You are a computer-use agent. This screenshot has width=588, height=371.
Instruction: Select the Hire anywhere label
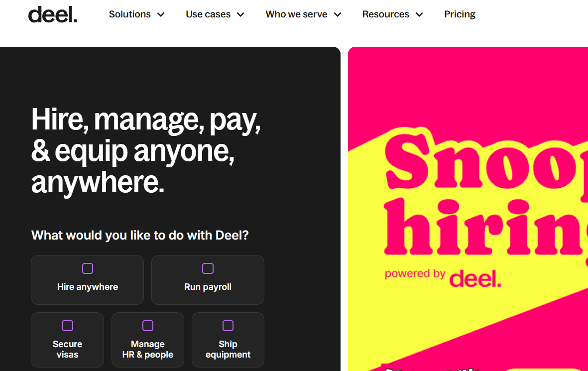pos(87,287)
